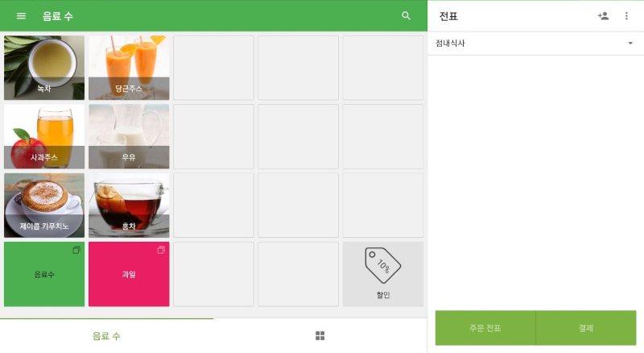The image size is (644, 353).
Task: Apply the 10% discount tag (할인)
Action: point(383,274)
